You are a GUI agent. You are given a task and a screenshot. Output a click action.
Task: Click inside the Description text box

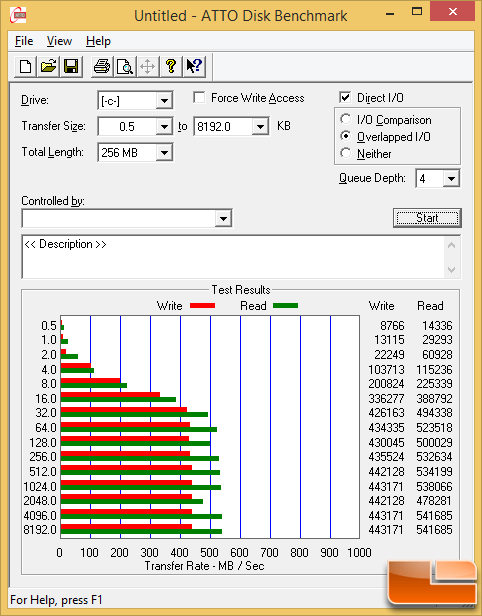point(234,257)
